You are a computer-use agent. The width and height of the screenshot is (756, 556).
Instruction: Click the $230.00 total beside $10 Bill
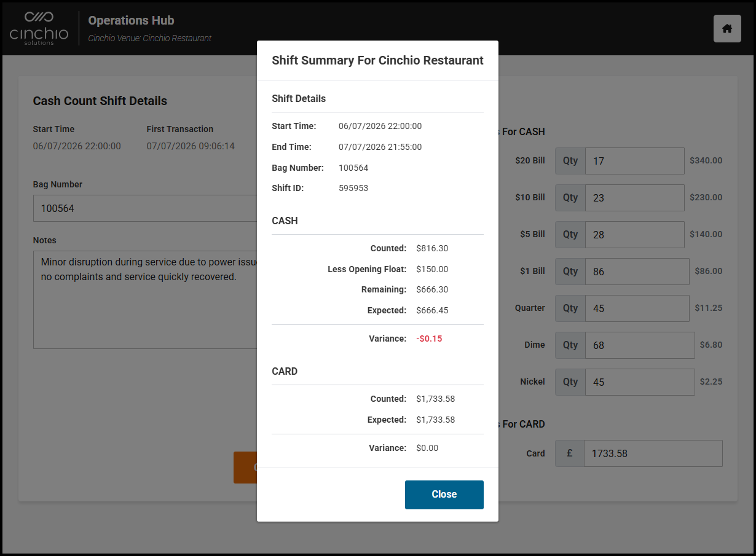(706, 197)
